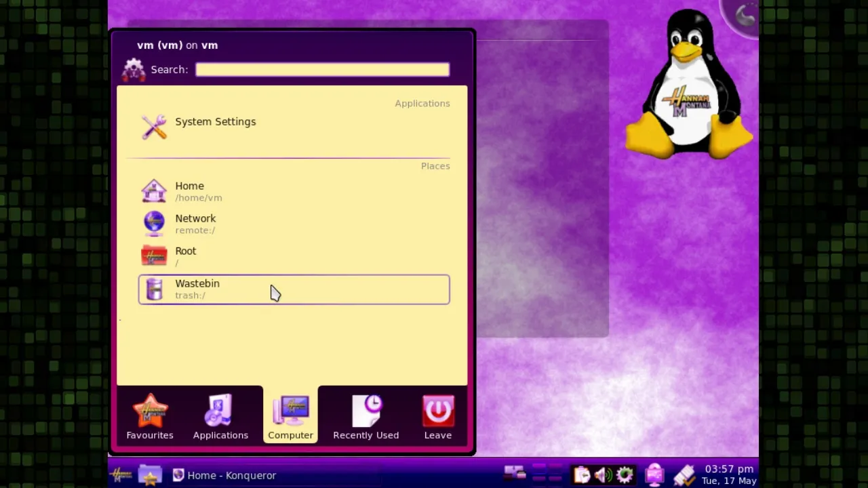This screenshot has height=488, width=868.
Task: Open the Home folder place
Action: tap(294, 191)
